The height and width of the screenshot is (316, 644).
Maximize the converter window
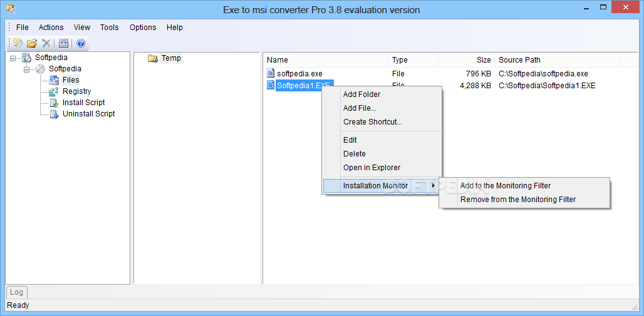603,7
